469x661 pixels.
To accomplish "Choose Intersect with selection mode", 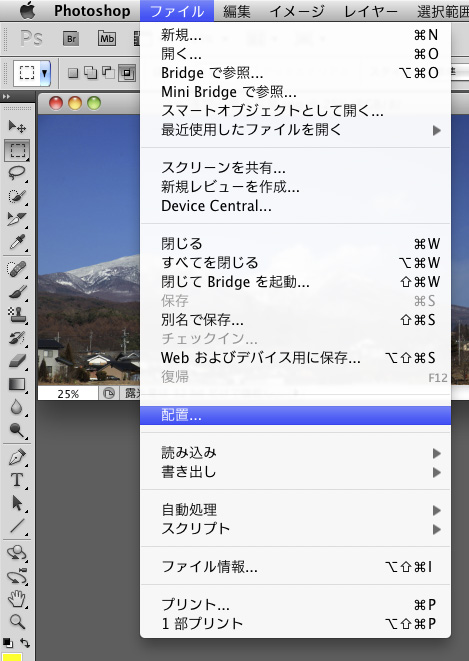I will 127,73.
